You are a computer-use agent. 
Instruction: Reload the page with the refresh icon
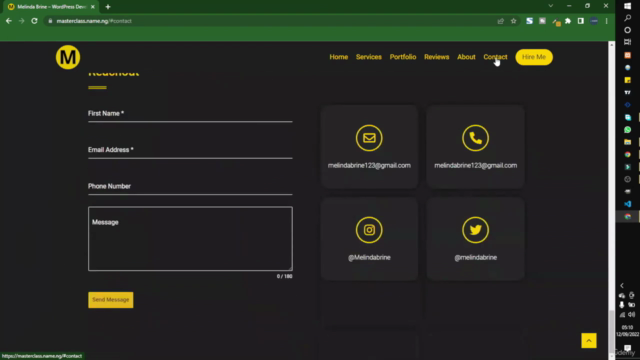(x=34, y=21)
